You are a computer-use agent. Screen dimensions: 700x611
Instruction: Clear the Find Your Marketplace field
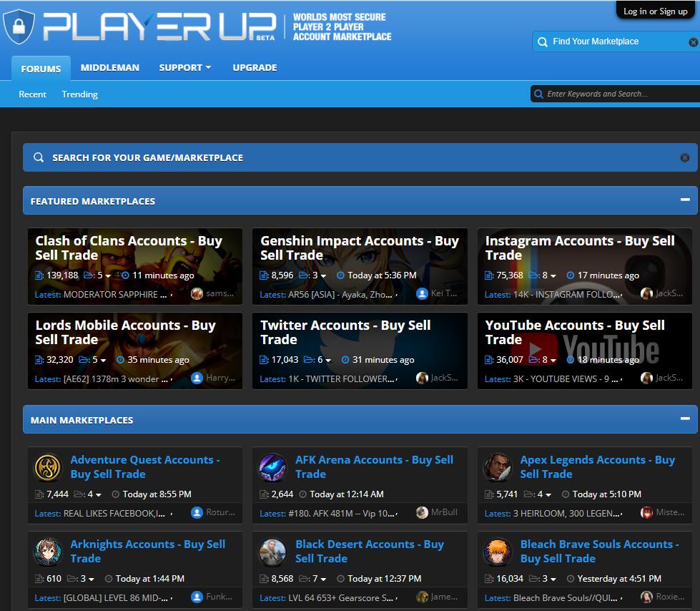coord(692,42)
